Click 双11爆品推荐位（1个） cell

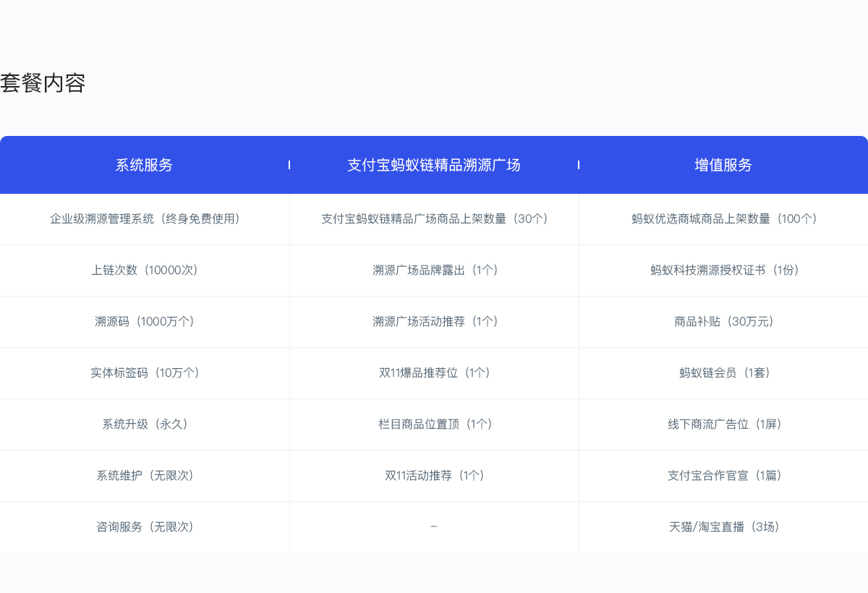[434, 373]
